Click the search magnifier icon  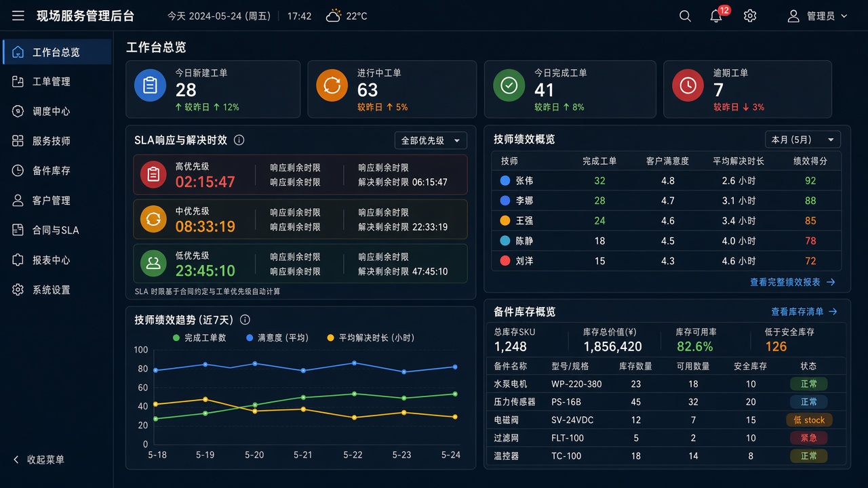pos(685,16)
